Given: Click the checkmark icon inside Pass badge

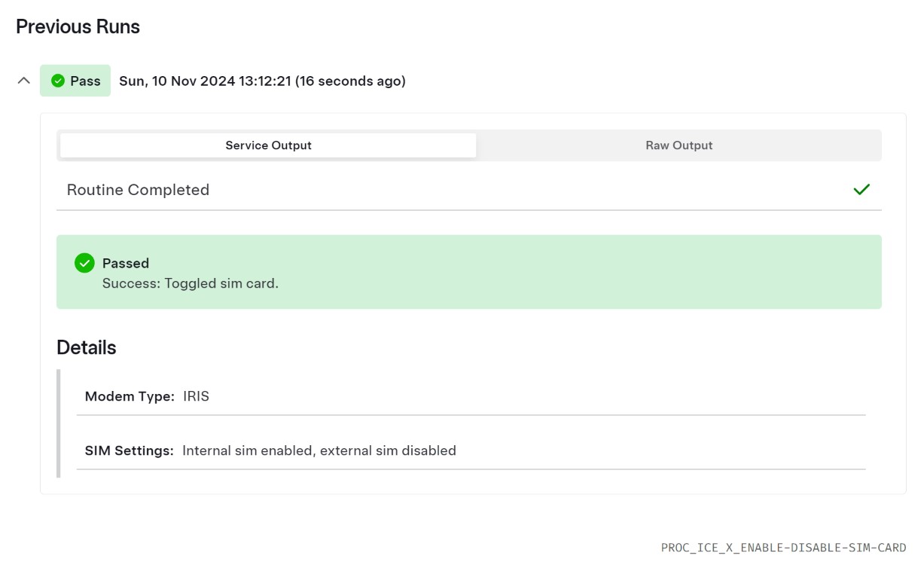Looking at the screenshot, I should click(58, 81).
